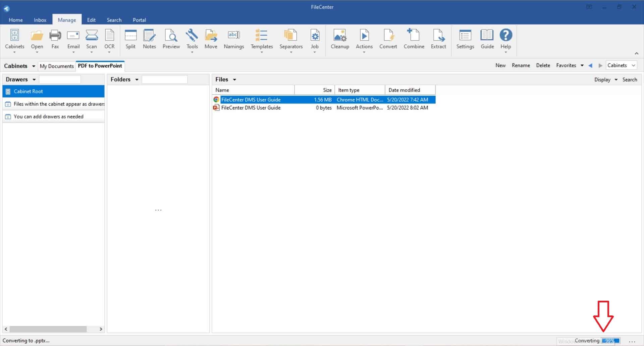644x346 pixels.
Task: Select the Cabinet Root drawer
Action: (x=53, y=91)
